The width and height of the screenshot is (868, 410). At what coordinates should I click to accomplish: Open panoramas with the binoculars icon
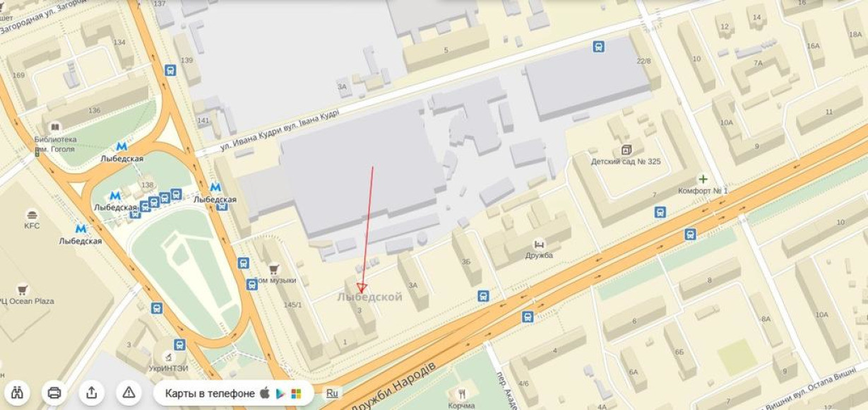tap(19, 392)
